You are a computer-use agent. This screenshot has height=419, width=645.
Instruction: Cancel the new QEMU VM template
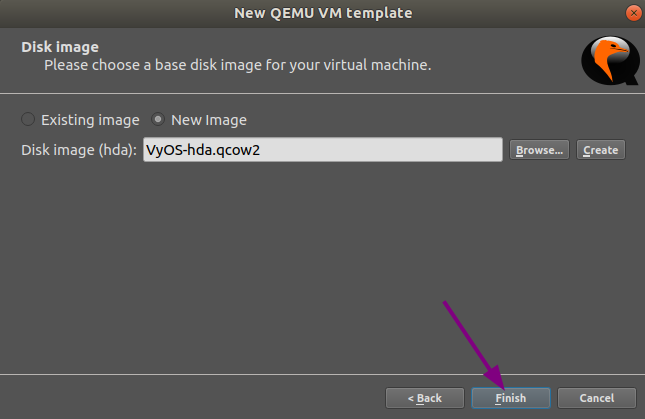pos(597,398)
